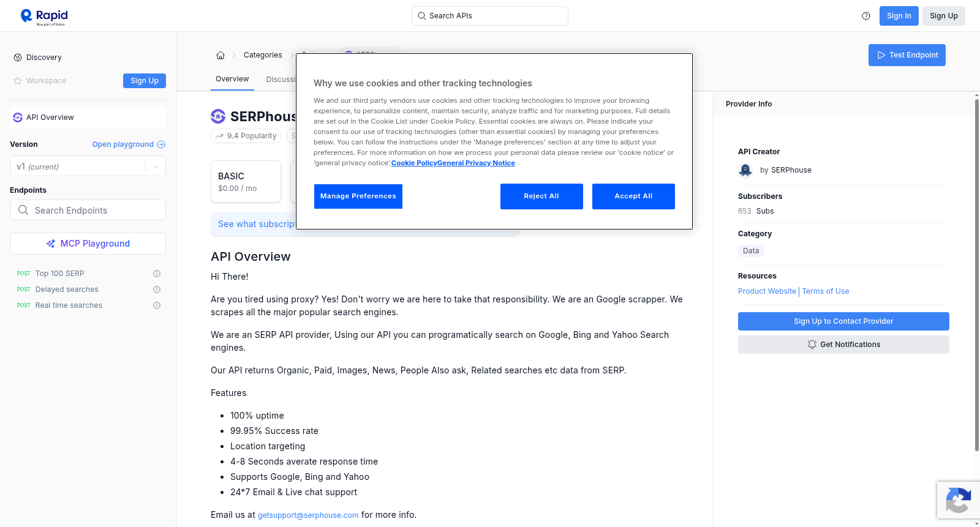Click the sidebar Sign Up button
This screenshot has height=527, width=980.
[145, 81]
